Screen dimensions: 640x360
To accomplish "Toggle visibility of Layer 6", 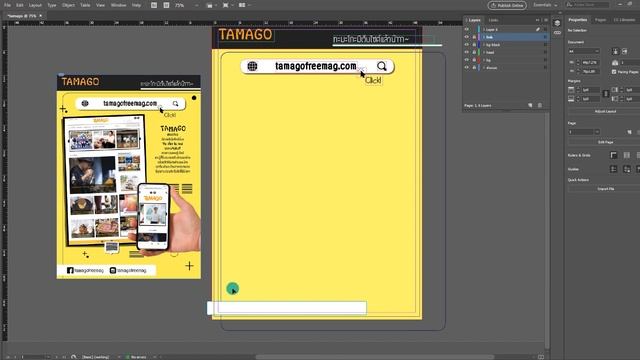I will click(x=467, y=29).
